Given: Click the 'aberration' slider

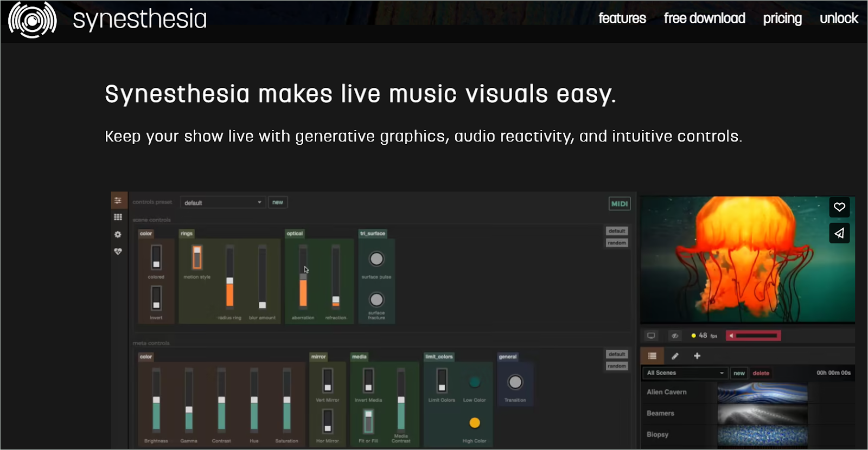Looking at the screenshot, I should pyautogui.click(x=303, y=277).
